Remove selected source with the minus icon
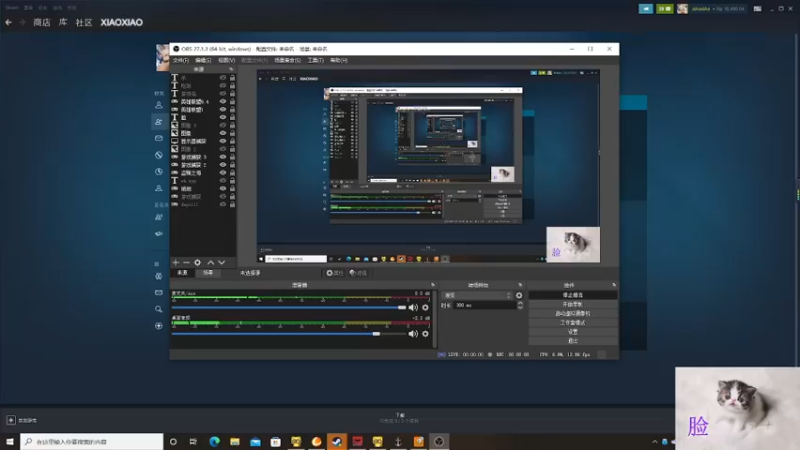800x450 pixels. (186, 262)
